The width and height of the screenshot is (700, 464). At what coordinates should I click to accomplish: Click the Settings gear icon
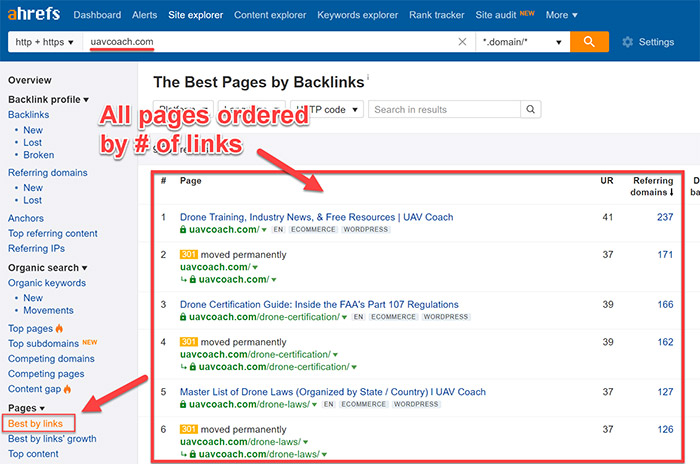628,42
